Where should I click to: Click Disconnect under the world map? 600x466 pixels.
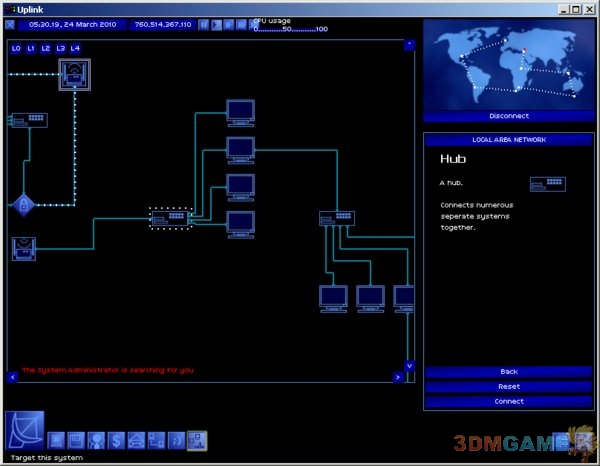(508, 114)
